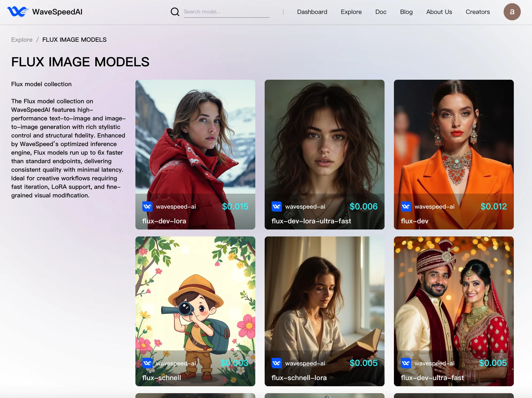
Task: Click the flux-dev model name text
Action: click(415, 221)
